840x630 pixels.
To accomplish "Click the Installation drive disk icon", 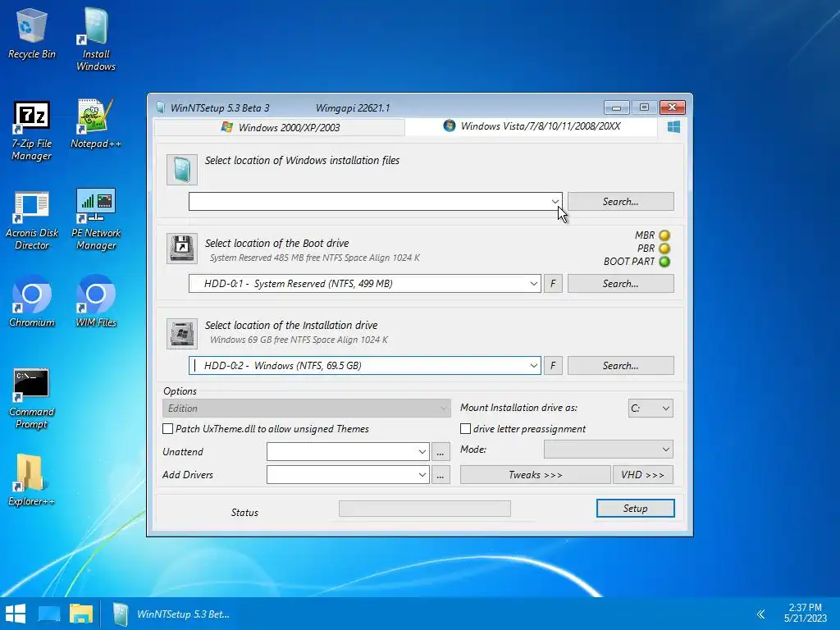I will coord(181,334).
